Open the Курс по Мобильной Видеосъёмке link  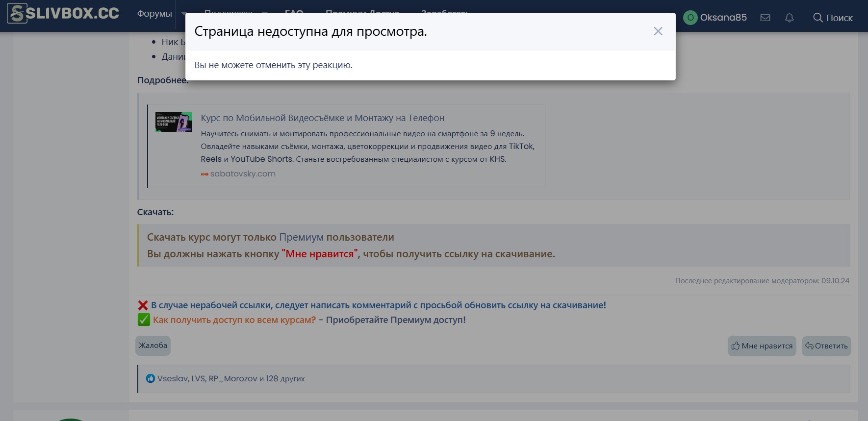click(x=322, y=118)
